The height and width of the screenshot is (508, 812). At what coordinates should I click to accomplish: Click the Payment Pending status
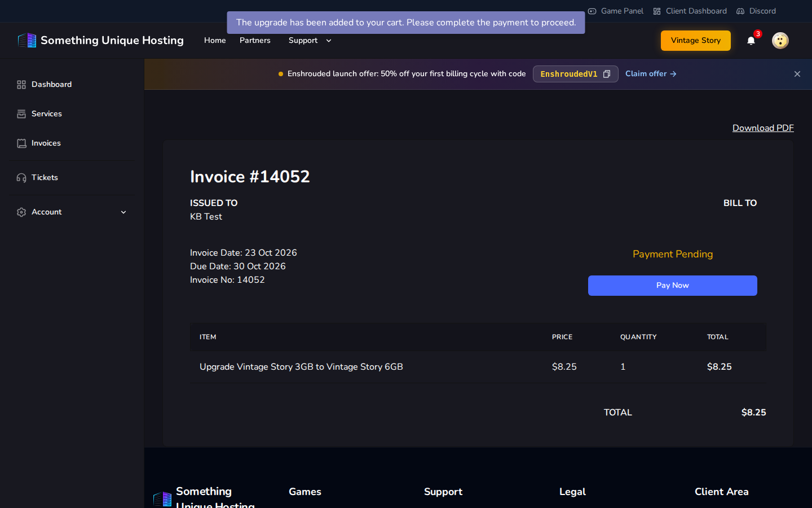[x=673, y=255]
